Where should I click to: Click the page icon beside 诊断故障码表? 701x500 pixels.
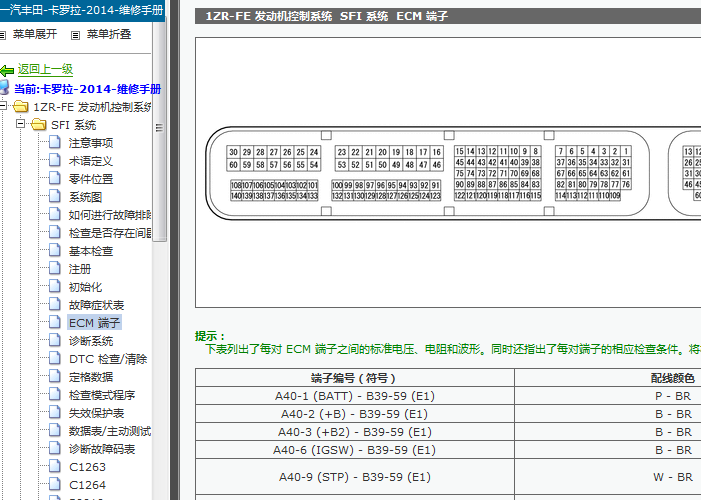click(55, 448)
